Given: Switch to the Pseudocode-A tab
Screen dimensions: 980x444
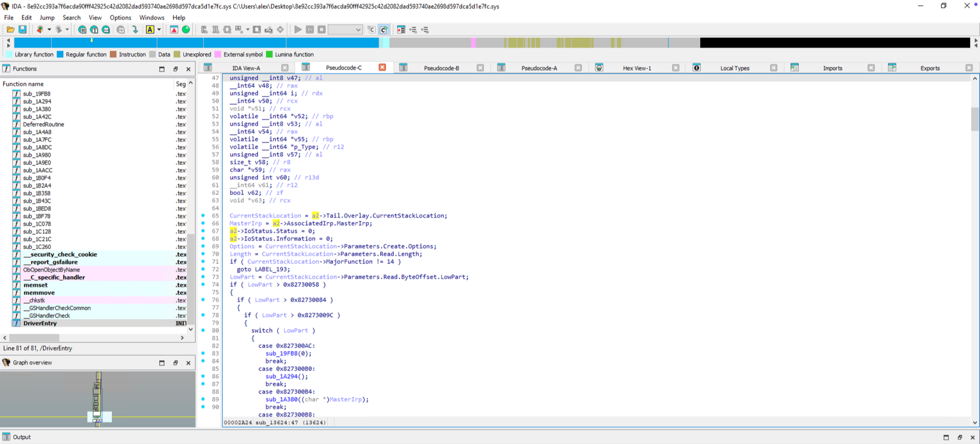Looking at the screenshot, I should pyautogui.click(x=539, y=68).
